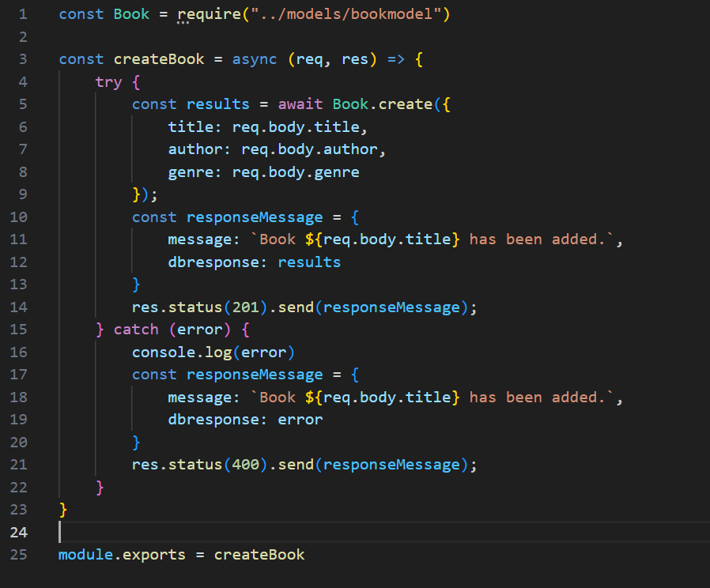Viewport: 710px width, 588px height.
Task: Click line number 15 in the gutter
Action: click(18, 330)
